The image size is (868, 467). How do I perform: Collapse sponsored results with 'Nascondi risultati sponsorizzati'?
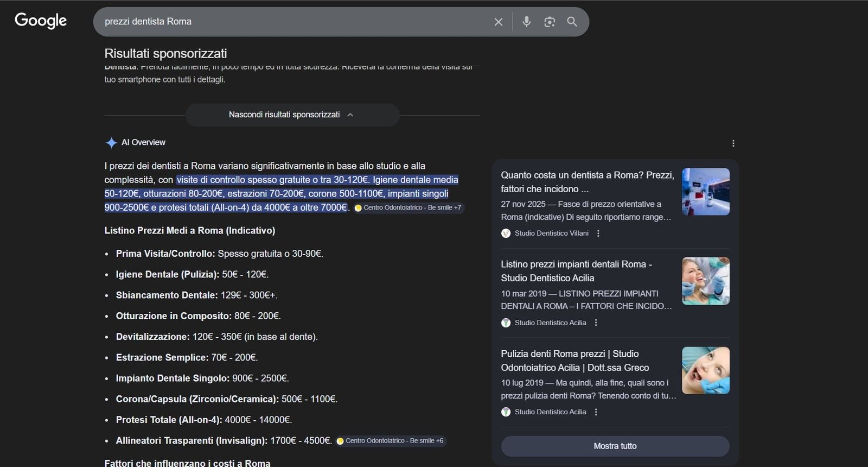point(292,115)
